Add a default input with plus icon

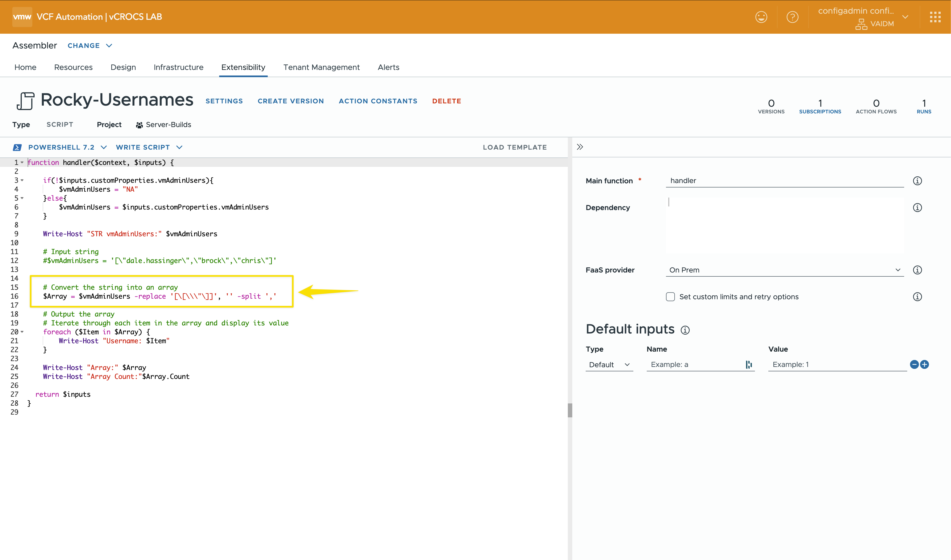pyautogui.click(x=924, y=364)
